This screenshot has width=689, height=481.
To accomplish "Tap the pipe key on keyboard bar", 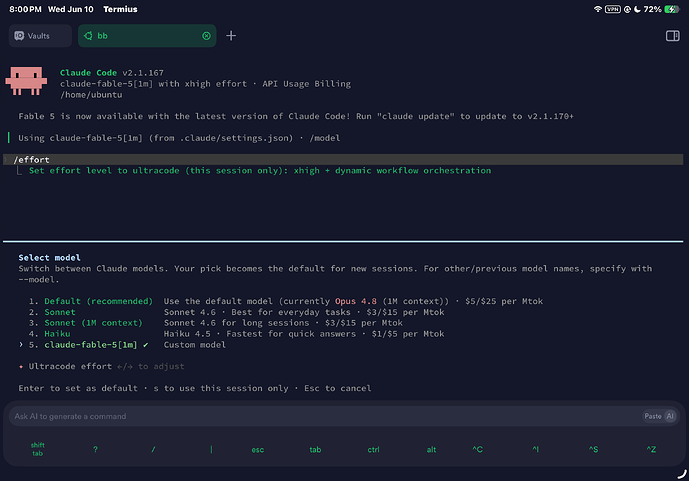I will click(211, 449).
